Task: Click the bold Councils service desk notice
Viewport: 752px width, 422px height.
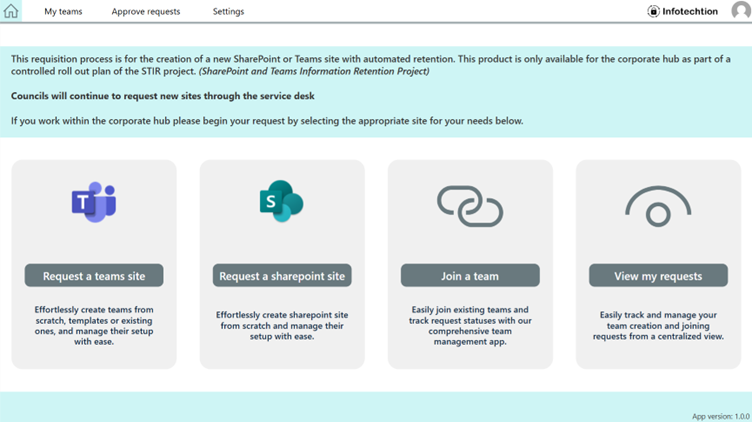Action: pyautogui.click(x=163, y=96)
